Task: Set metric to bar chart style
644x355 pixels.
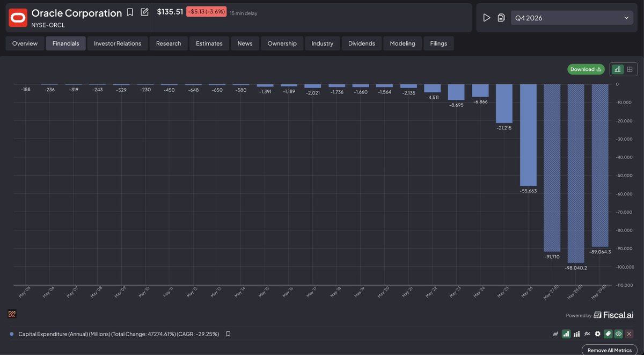Action: [x=566, y=334]
